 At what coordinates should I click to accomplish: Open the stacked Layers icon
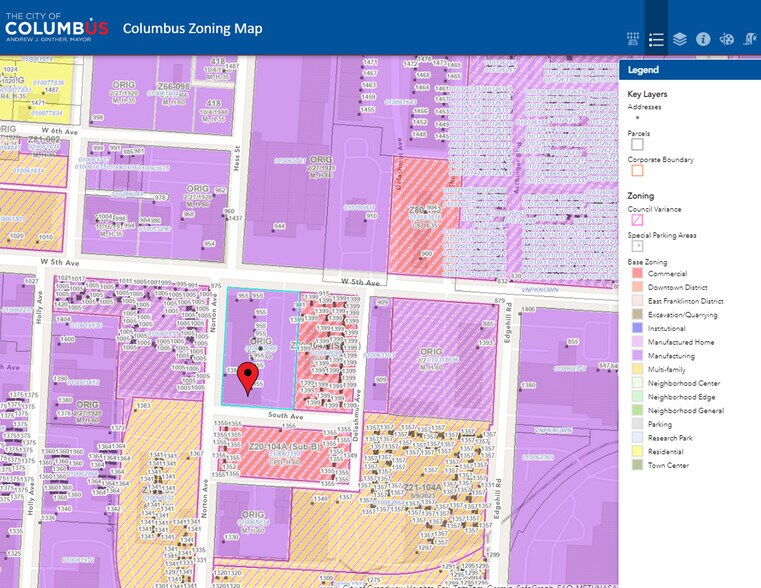pos(680,40)
